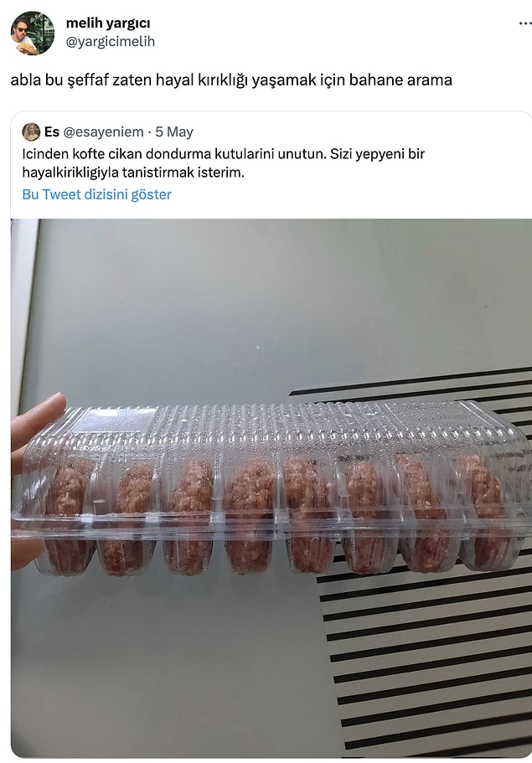
Task: Show the thread via Bu Tweet dizisini göster
Action: (x=97, y=194)
